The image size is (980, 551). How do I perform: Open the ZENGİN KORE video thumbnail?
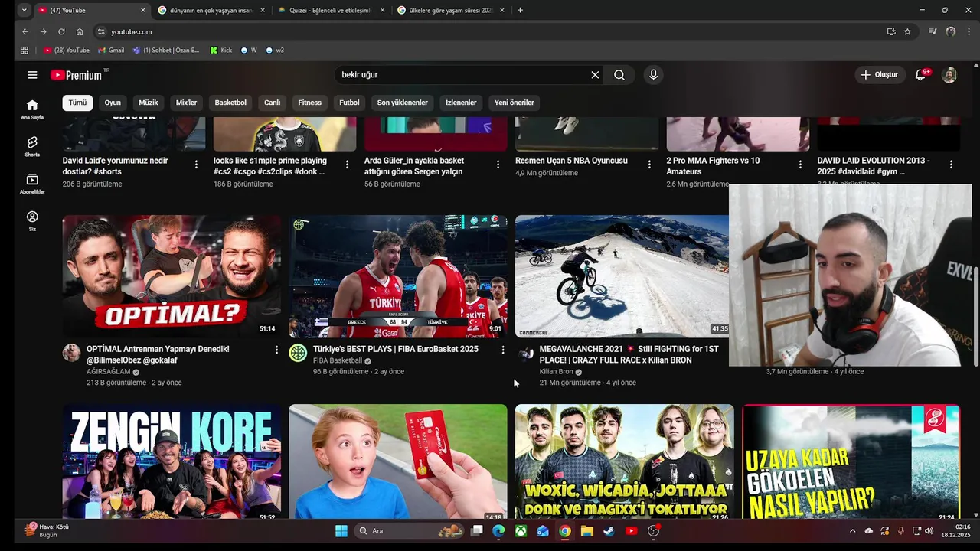coord(171,462)
